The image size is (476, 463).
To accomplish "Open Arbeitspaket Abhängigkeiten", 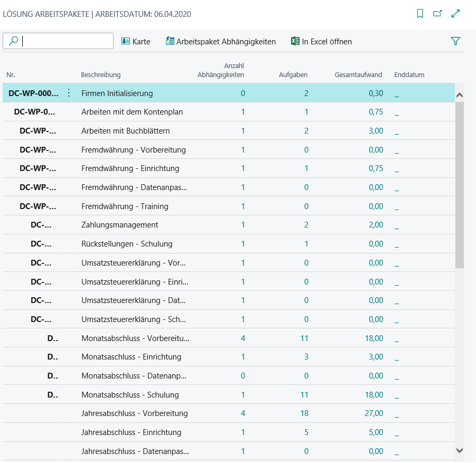I will (220, 41).
